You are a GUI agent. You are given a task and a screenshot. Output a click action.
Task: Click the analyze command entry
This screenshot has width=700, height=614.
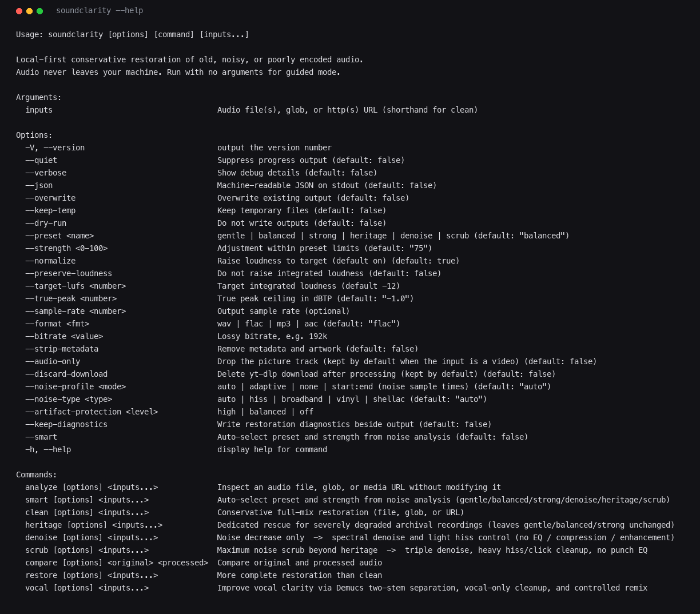(x=92, y=487)
